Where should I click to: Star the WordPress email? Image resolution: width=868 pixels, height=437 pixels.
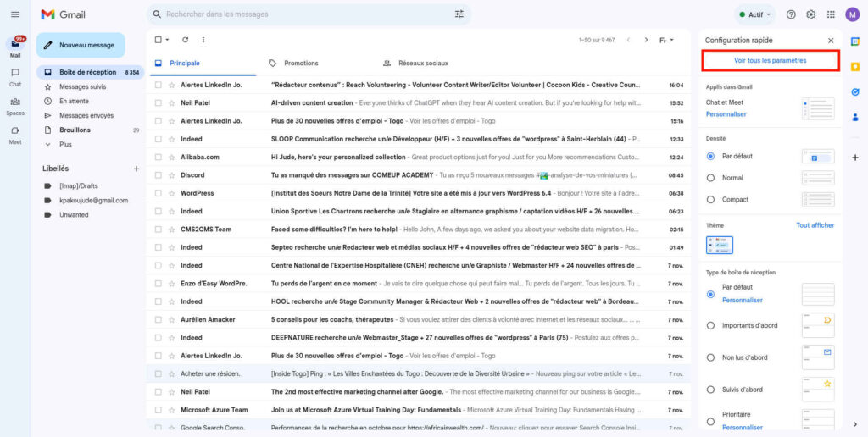click(x=171, y=193)
